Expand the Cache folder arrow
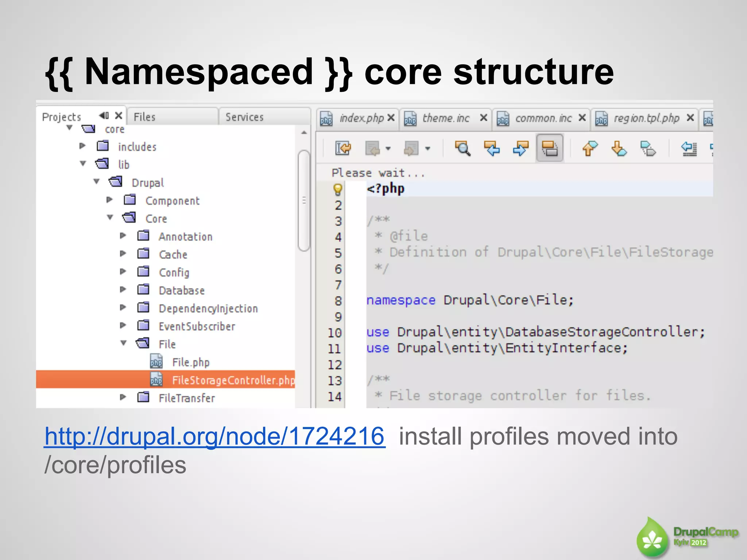This screenshot has width=747, height=560. coord(123,253)
